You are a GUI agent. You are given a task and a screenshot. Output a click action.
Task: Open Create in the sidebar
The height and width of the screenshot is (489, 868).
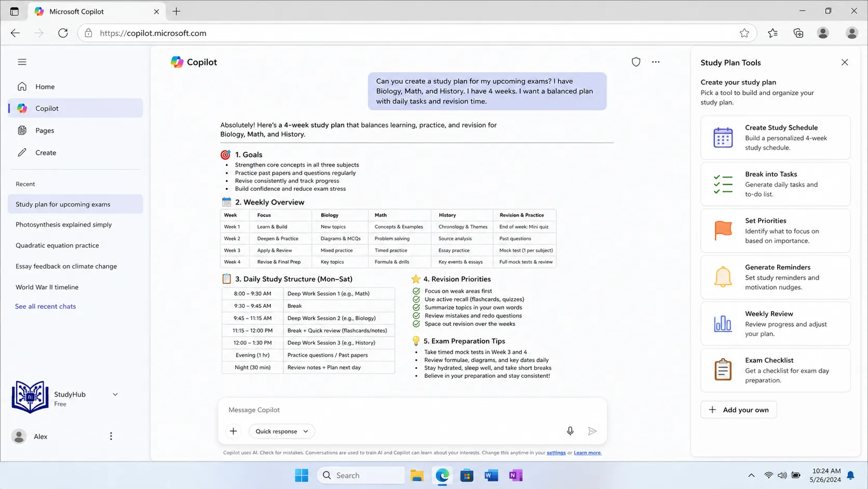pyautogui.click(x=75, y=153)
